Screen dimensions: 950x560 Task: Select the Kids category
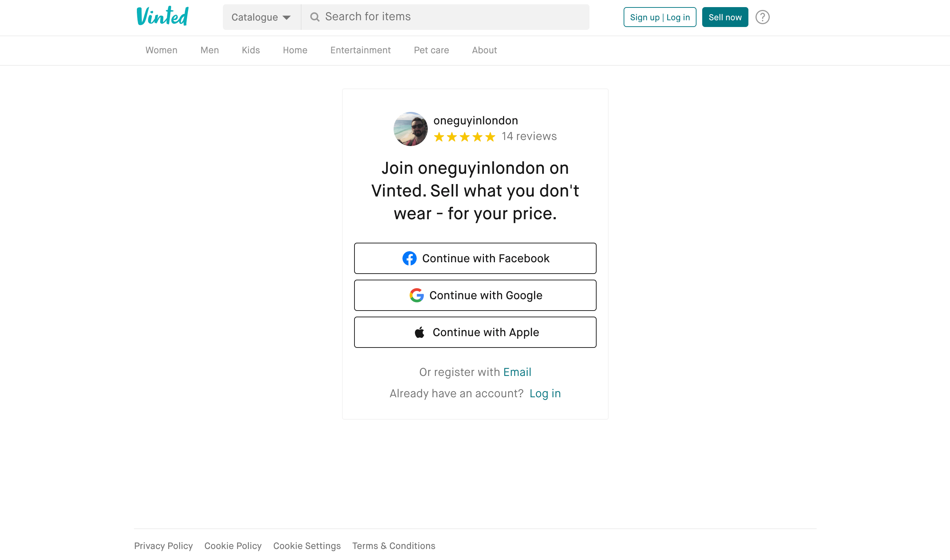click(251, 50)
